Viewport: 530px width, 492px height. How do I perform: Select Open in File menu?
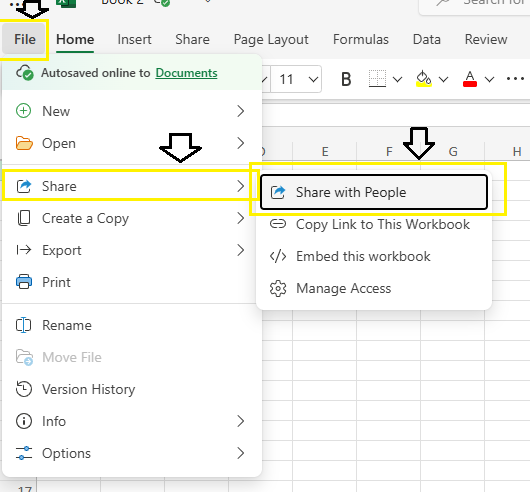132,143
